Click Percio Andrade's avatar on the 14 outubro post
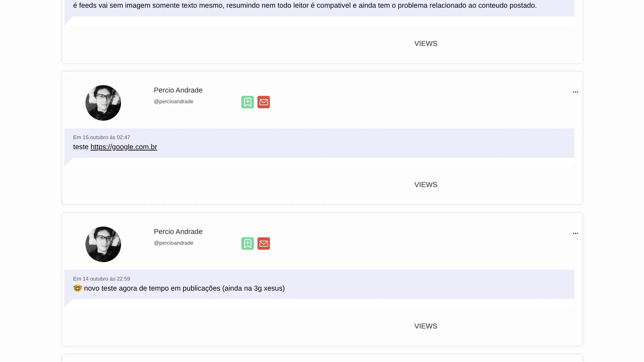 click(x=103, y=244)
